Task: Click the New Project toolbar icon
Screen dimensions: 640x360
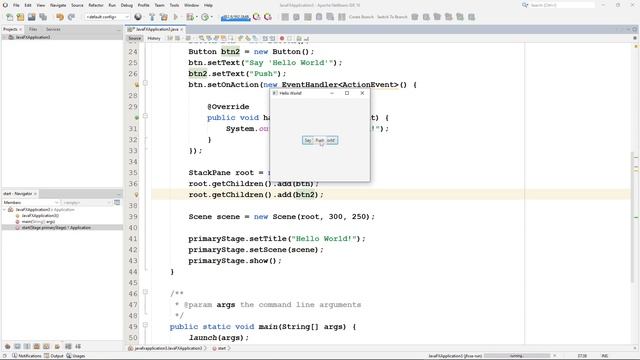Action: (x=20, y=17)
